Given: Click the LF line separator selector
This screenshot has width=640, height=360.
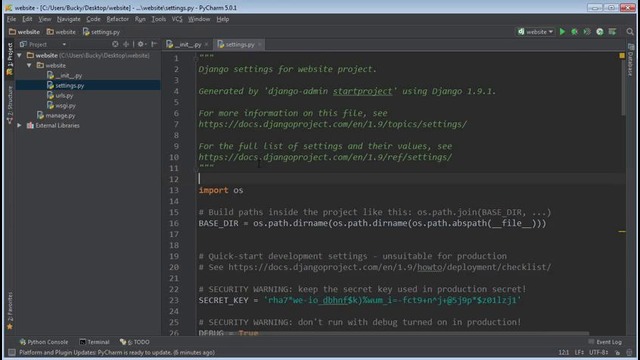Looking at the screenshot, I should (x=580, y=352).
